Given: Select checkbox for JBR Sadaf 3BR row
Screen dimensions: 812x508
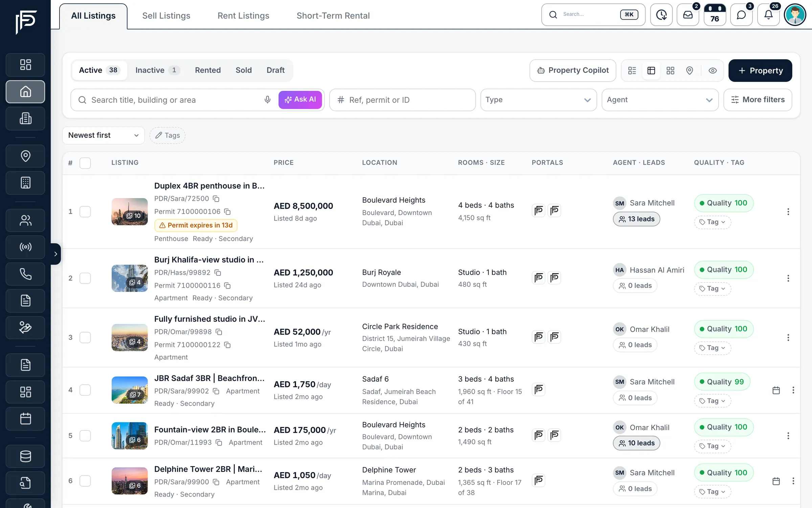Looking at the screenshot, I should (x=85, y=390).
